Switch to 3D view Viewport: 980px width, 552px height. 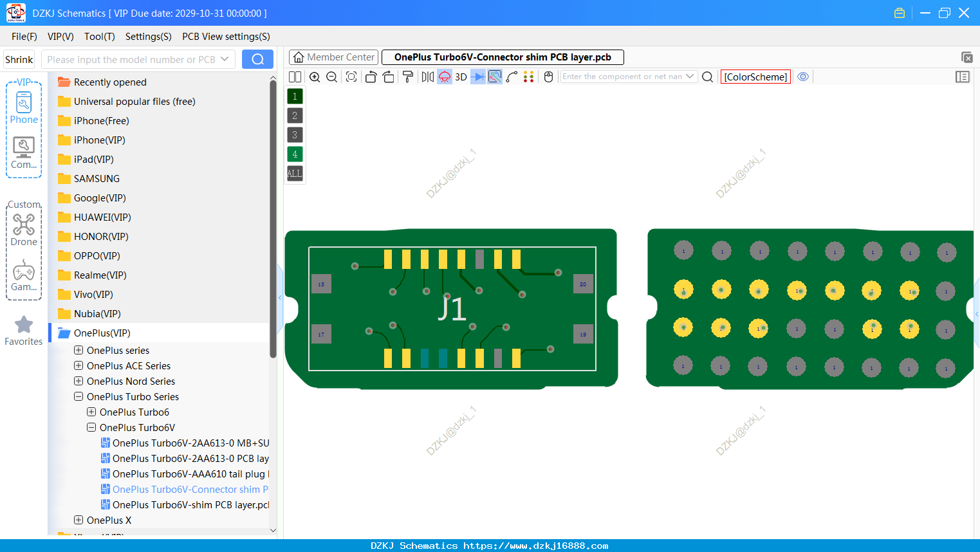(461, 77)
